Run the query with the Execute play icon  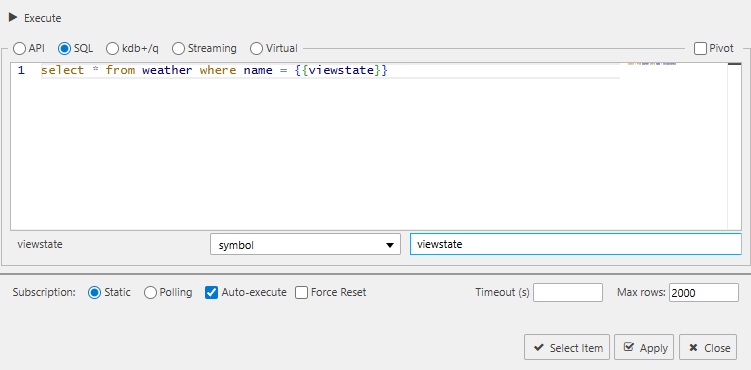(13, 18)
